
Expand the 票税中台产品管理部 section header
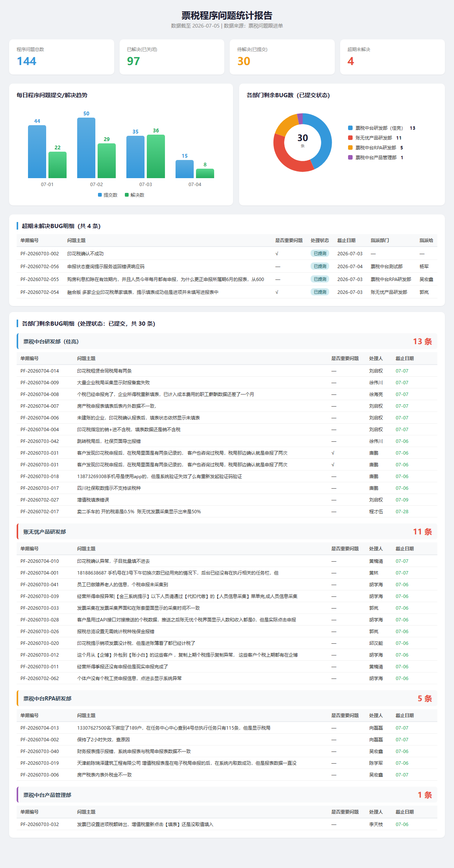pyautogui.click(x=227, y=795)
